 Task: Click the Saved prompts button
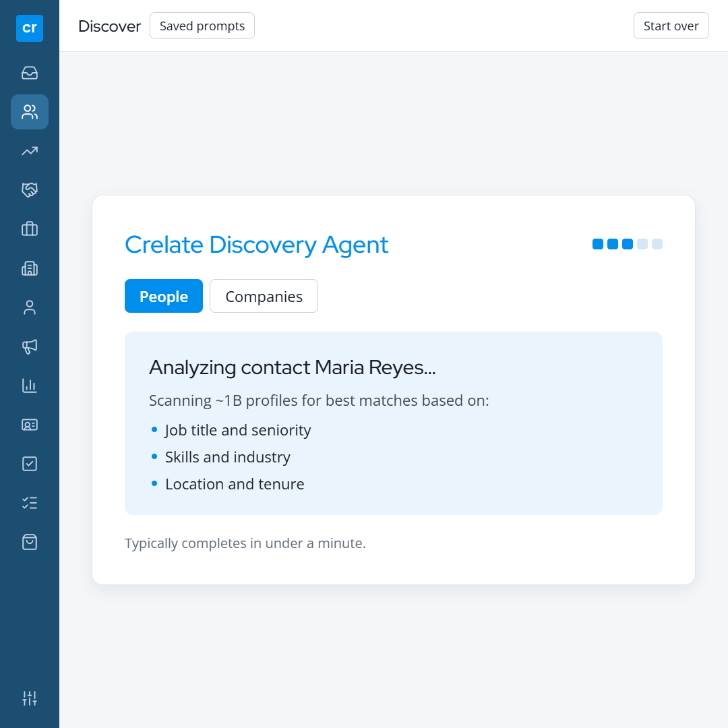[202, 26]
